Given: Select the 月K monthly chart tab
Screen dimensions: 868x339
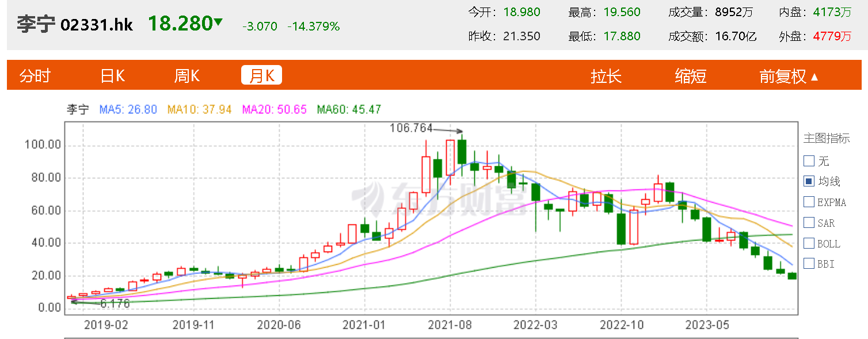Looking at the screenshot, I should point(262,75).
